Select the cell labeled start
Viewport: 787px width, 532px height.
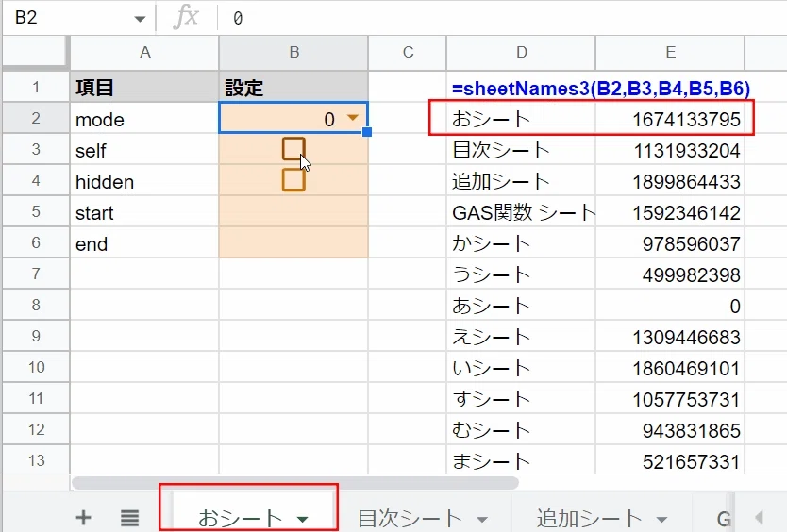pyautogui.click(x=144, y=212)
